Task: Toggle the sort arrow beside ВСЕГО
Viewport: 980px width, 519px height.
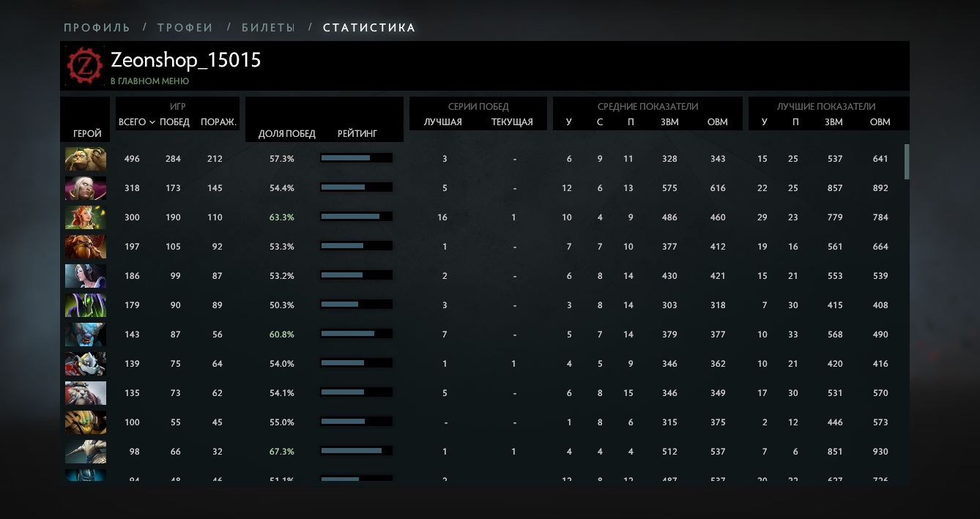Action: tap(152, 122)
